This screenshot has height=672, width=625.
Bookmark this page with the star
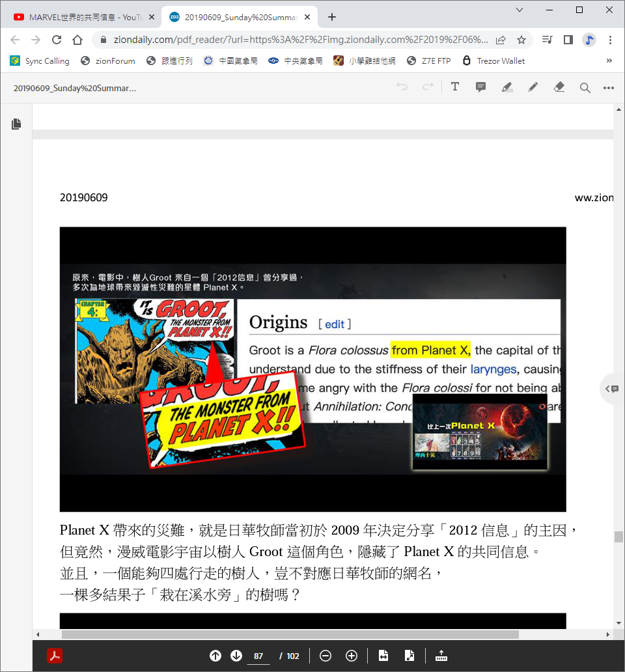(521, 40)
